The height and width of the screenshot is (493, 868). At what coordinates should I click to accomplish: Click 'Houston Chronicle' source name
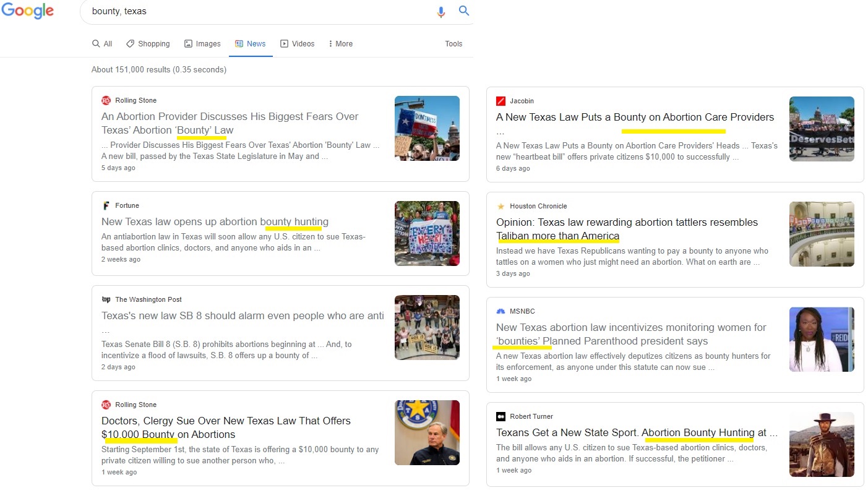tap(538, 206)
